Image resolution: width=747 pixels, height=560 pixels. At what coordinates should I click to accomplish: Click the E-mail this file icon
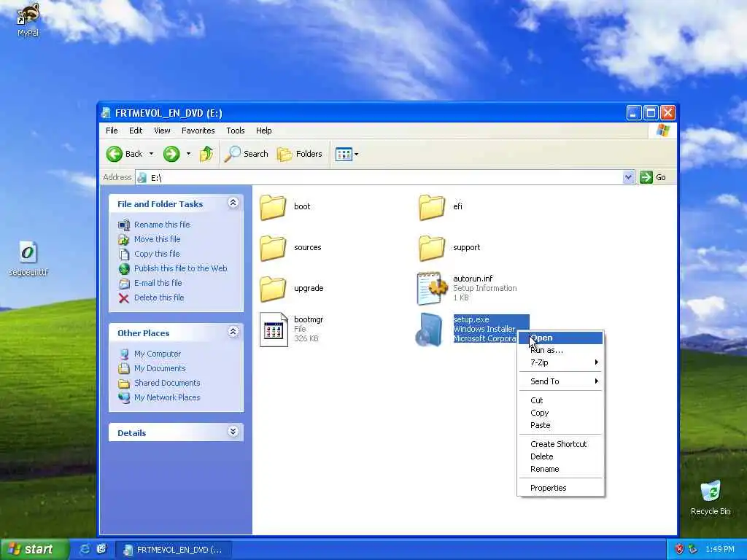[x=124, y=284]
